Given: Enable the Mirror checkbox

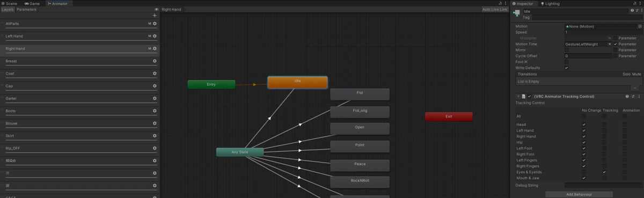Looking at the screenshot, I should (x=567, y=50).
